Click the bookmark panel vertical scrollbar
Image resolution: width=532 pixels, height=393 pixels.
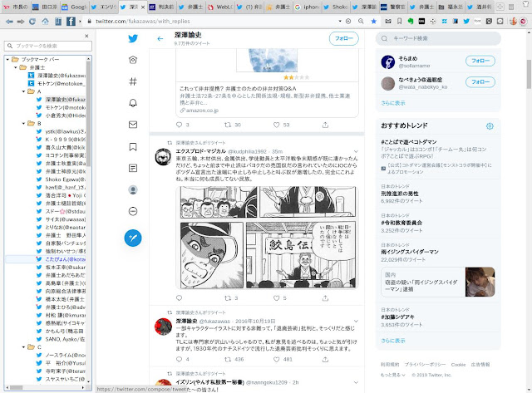[x=88, y=113]
